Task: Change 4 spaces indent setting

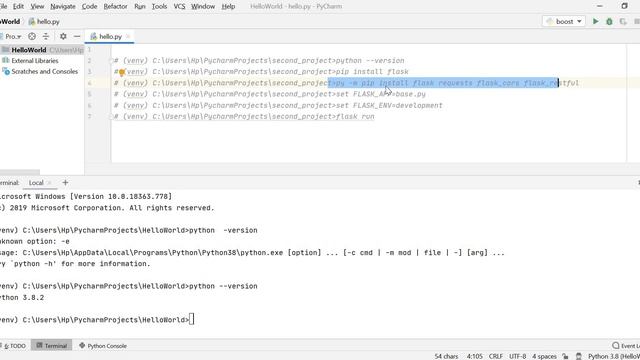Action: pyautogui.click(x=544, y=356)
